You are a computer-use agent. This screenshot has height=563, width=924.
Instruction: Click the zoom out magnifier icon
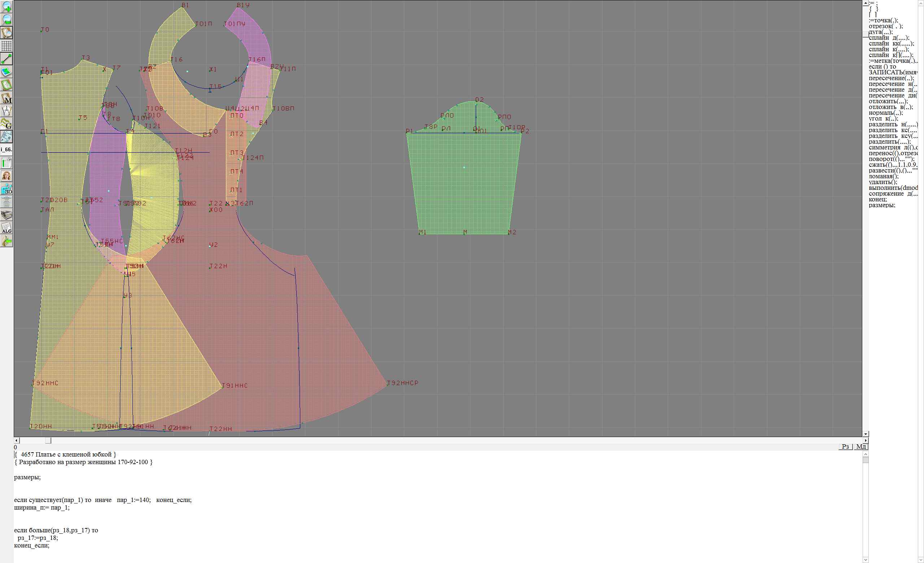coord(7,19)
